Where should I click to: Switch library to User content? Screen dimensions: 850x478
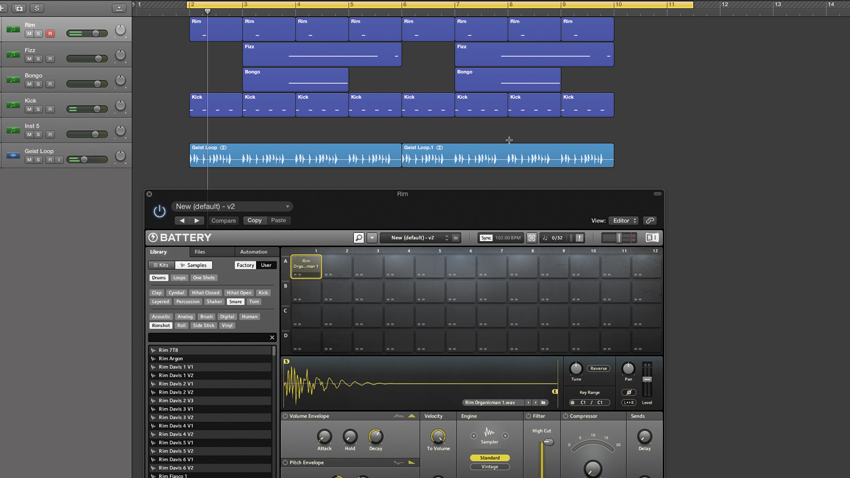coord(266,265)
